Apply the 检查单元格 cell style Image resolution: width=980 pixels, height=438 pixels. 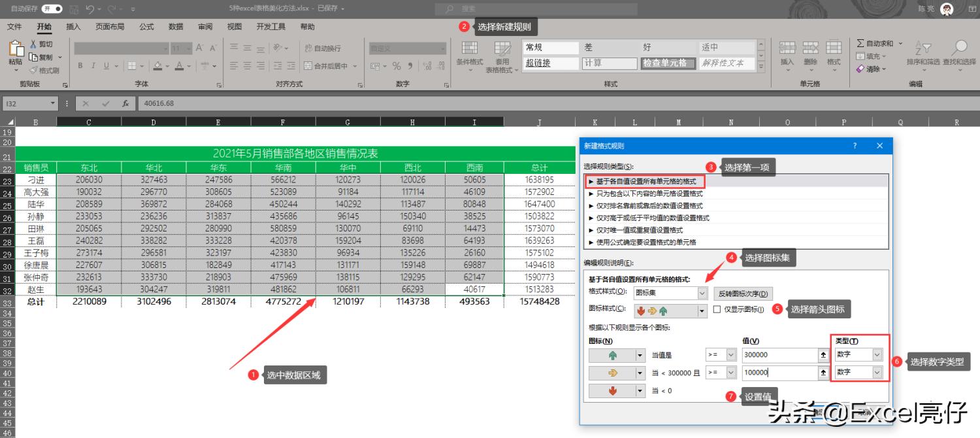667,63
